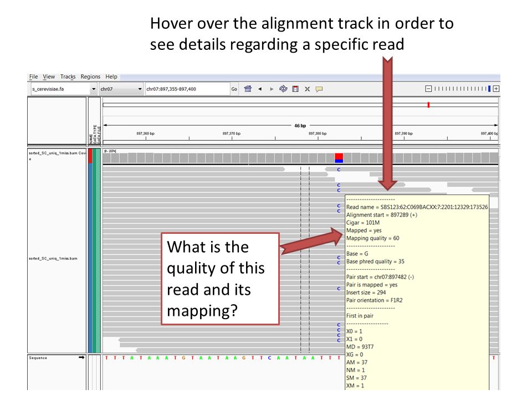Image resolution: width=532 pixels, height=399 pixels.
Task: Click the Cigar = 101M line
Action: (x=363, y=223)
